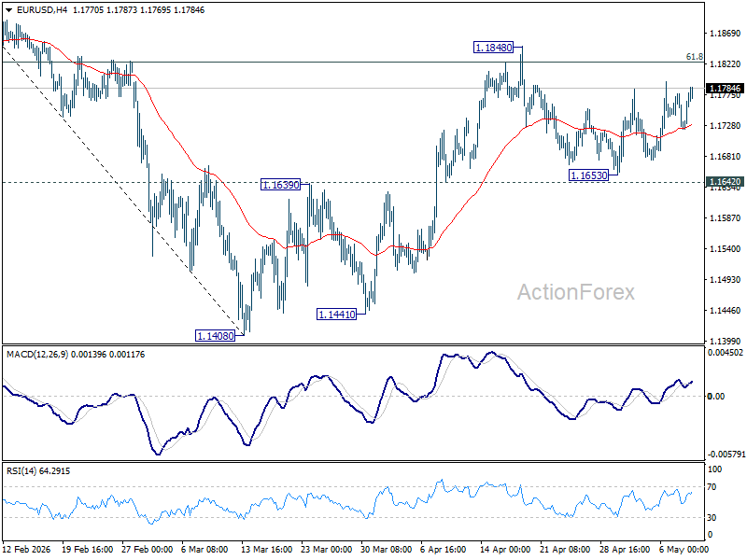Select the 1.14410 price label
Screen dimensions: 747x560
pyautogui.click(x=337, y=315)
